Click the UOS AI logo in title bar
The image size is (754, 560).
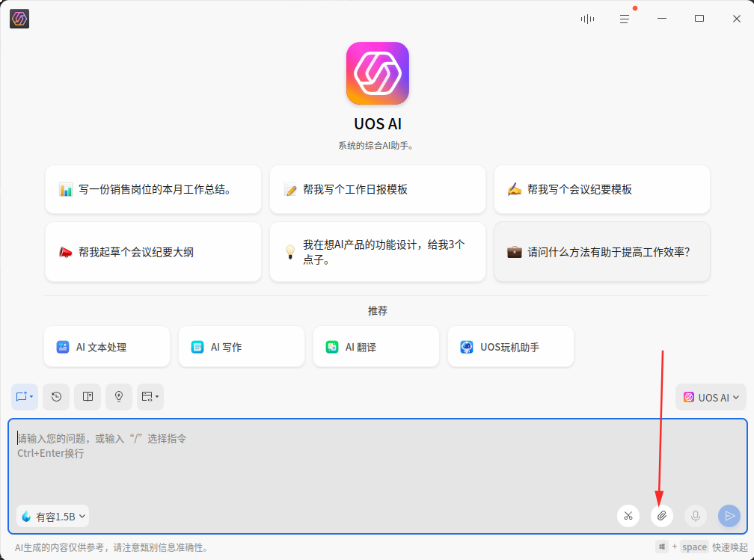click(19, 19)
